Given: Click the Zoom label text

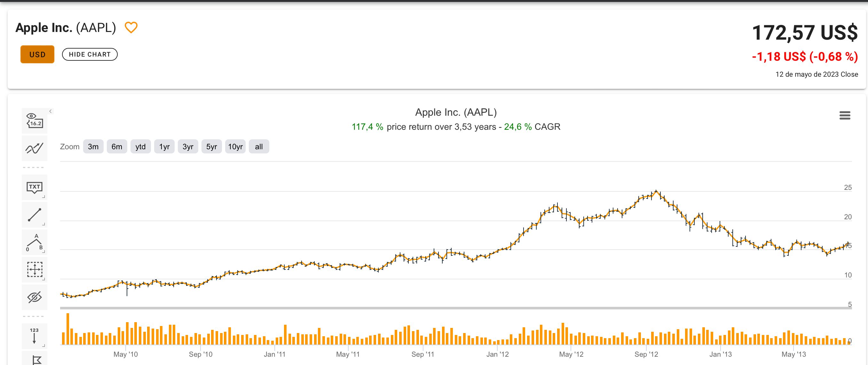Looking at the screenshot, I should point(70,147).
